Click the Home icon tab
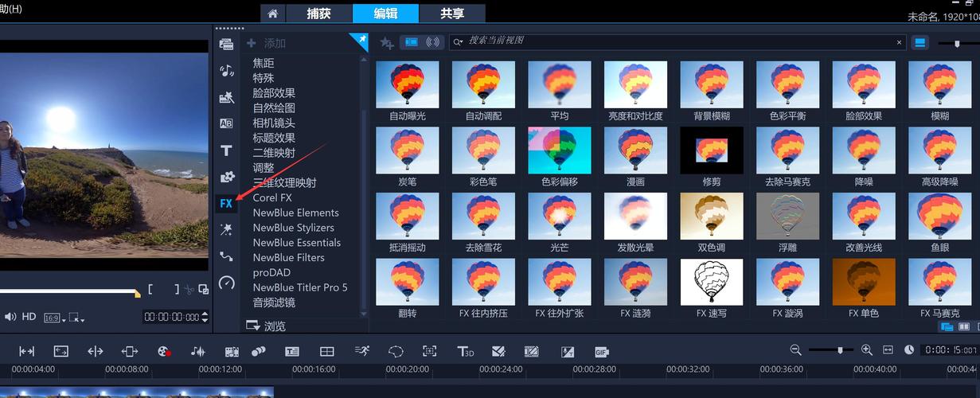This screenshot has width=980, height=398. pos(273,14)
